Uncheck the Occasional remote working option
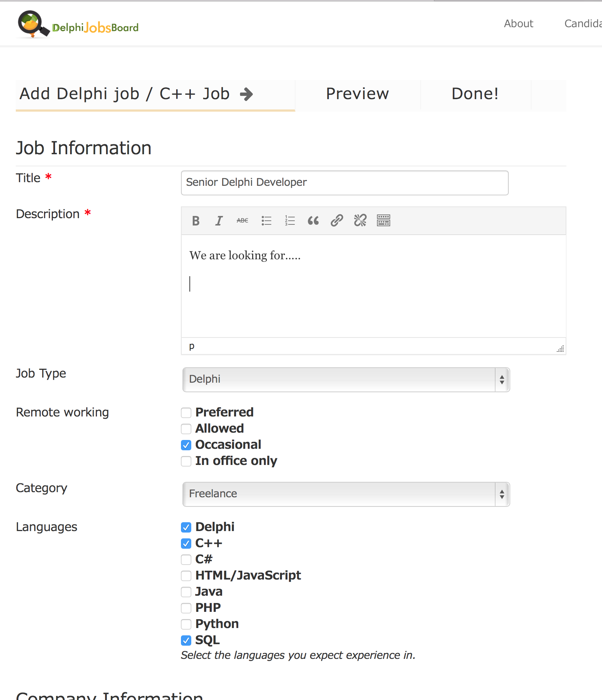 186,445
